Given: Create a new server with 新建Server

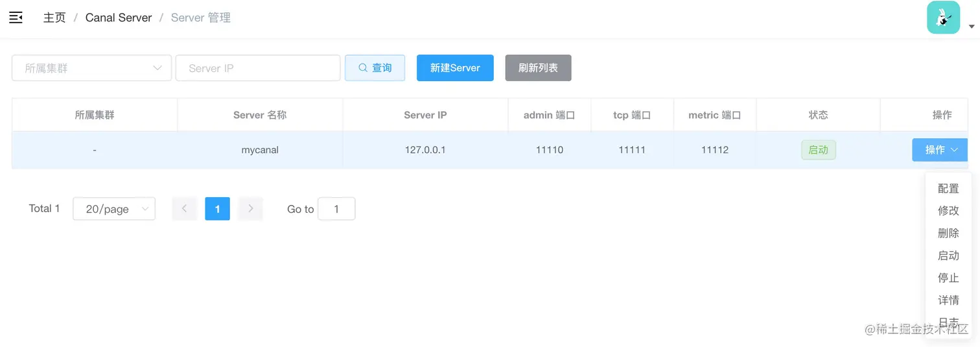Looking at the screenshot, I should pos(455,67).
